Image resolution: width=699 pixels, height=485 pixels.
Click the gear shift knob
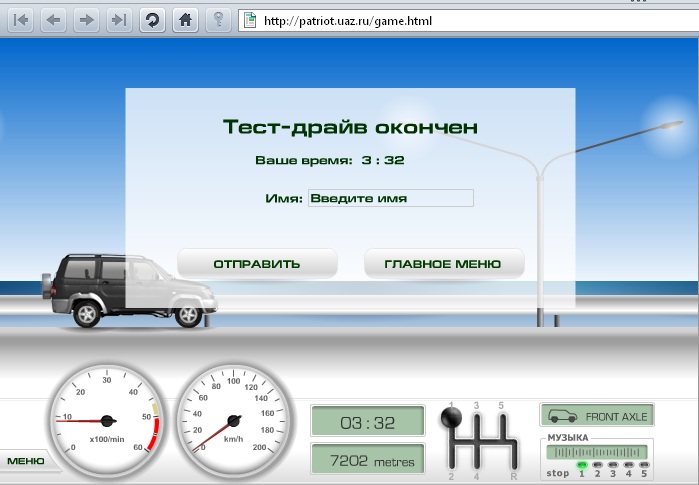tap(451, 420)
